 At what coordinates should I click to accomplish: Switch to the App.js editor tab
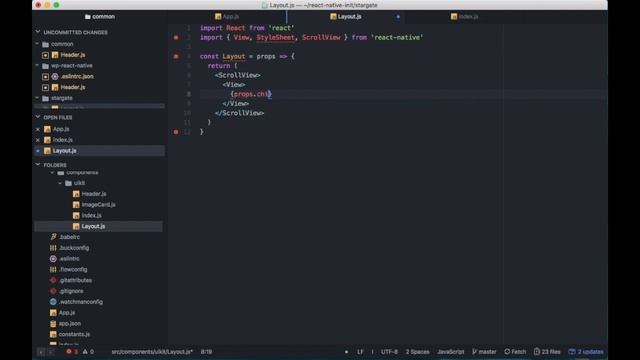[227, 17]
